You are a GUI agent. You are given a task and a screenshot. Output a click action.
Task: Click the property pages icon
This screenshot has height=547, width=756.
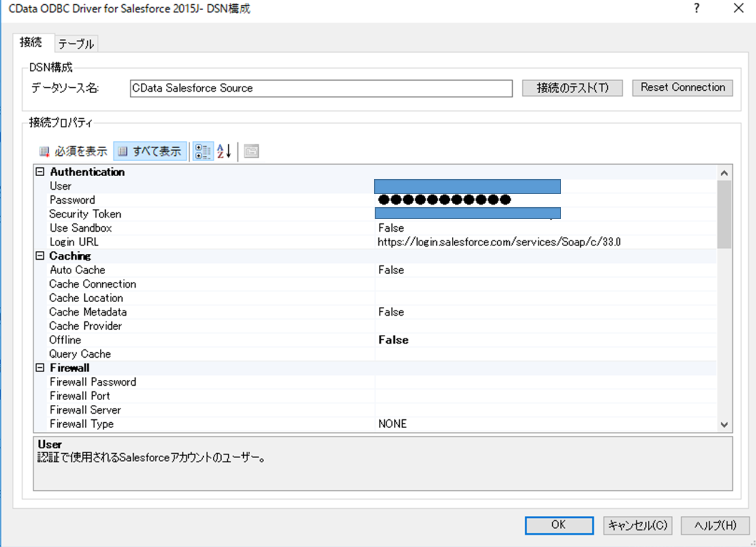pyautogui.click(x=252, y=150)
